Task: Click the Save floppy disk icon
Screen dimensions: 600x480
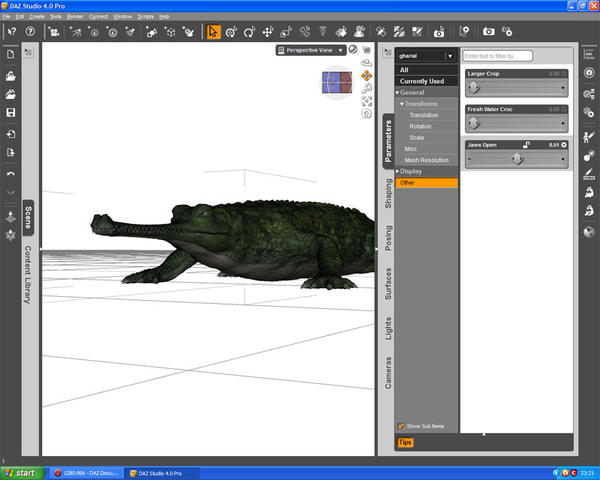Action: click(10, 113)
